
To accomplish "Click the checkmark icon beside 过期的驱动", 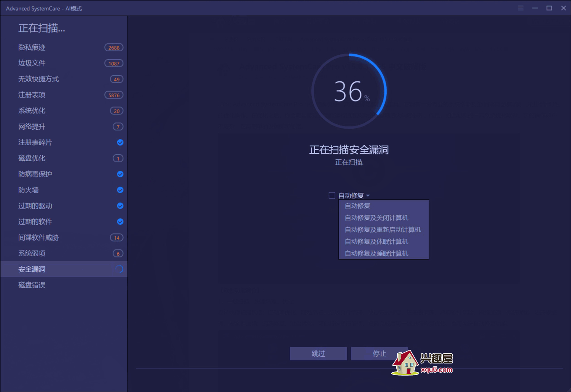I will 120,206.
